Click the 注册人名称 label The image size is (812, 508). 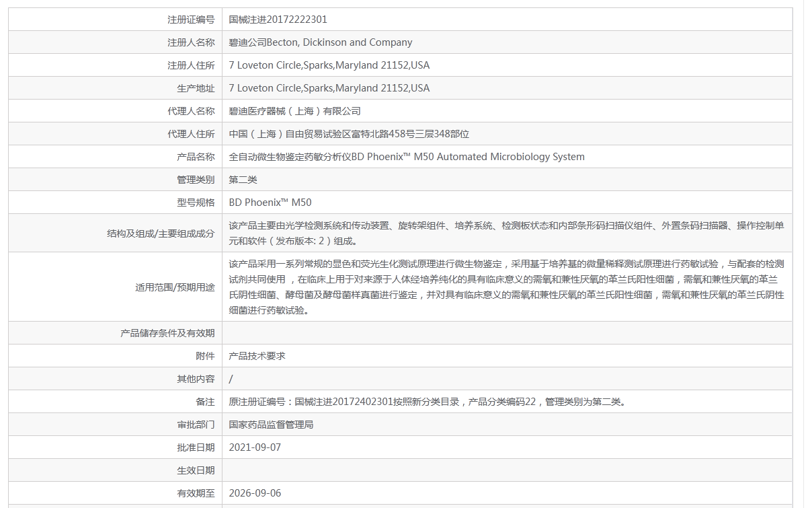pos(191,42)
